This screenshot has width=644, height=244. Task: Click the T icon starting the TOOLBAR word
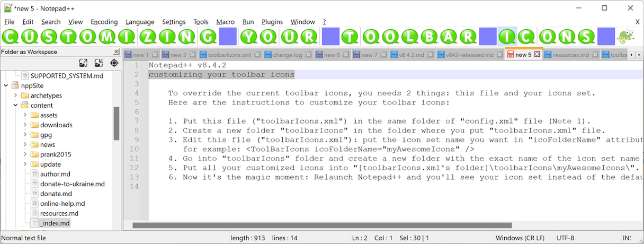pos(351,37)
